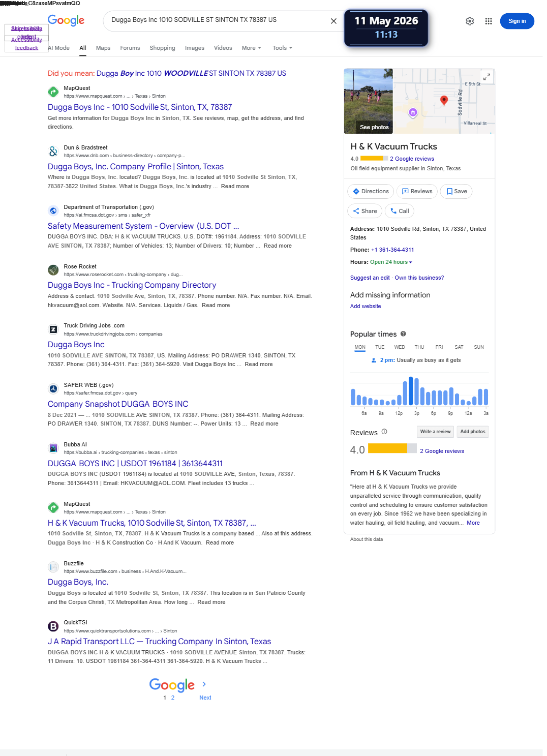Screen dimensions: 547x756
Task: Click the Reviews button in knowledge panel
Action: tap(417, 191)
